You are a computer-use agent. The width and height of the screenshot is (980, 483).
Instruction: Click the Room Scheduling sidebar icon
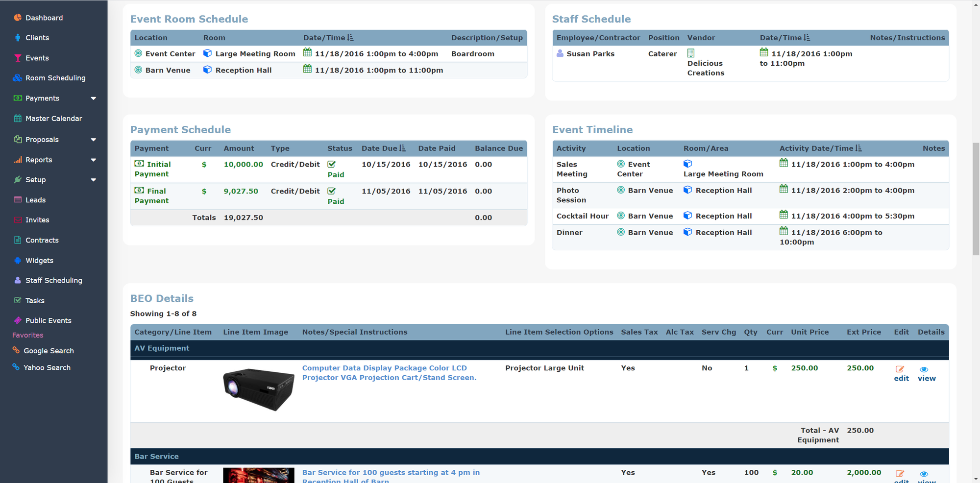coord(18,78)
